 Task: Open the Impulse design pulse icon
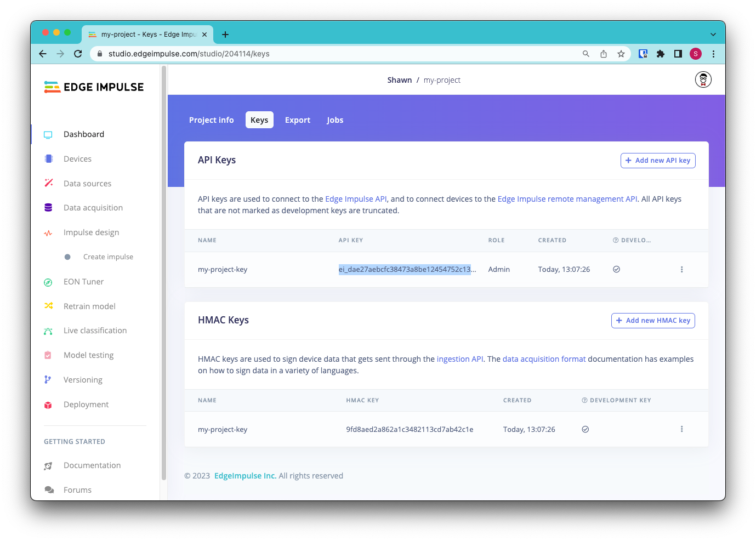coord(48,232)
